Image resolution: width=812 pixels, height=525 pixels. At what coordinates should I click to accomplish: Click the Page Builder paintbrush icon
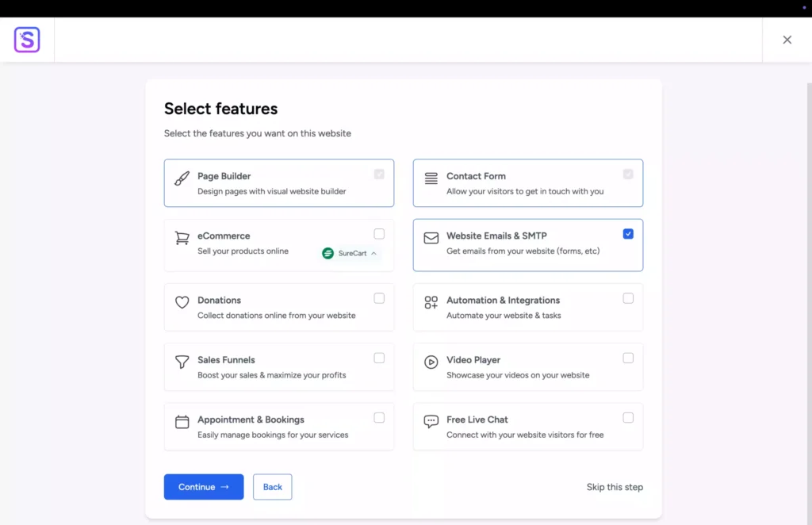click(x=182, y=178)
